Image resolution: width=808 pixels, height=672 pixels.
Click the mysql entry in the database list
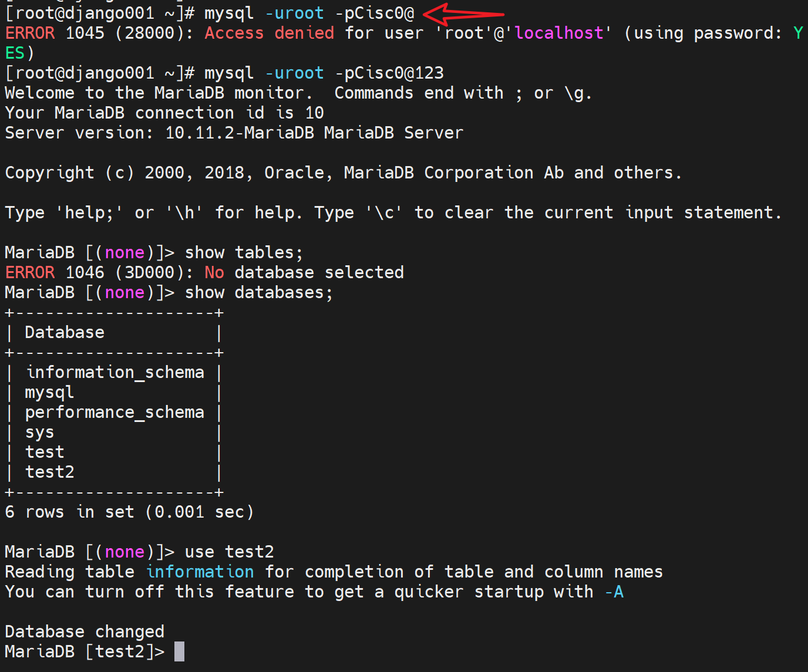click(49, 392)
